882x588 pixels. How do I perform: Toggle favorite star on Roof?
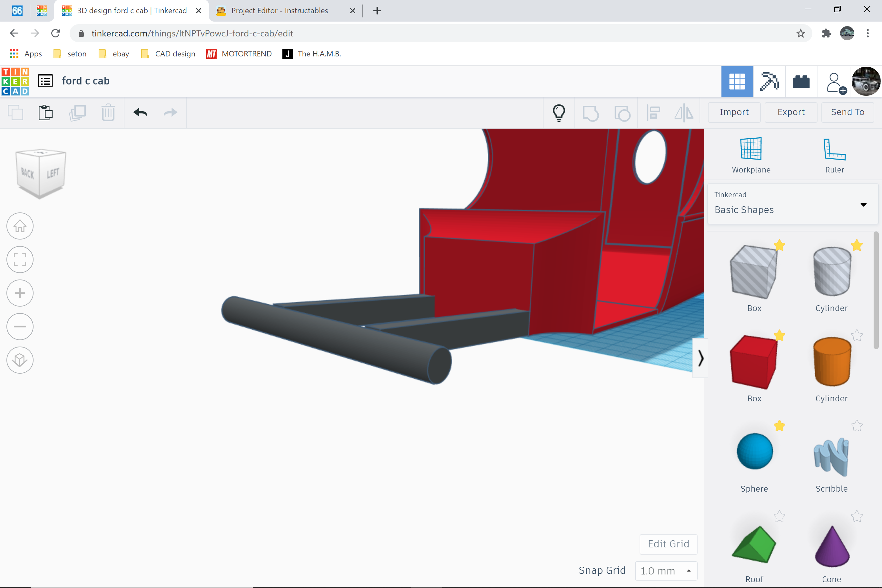(x=779, y=516)
